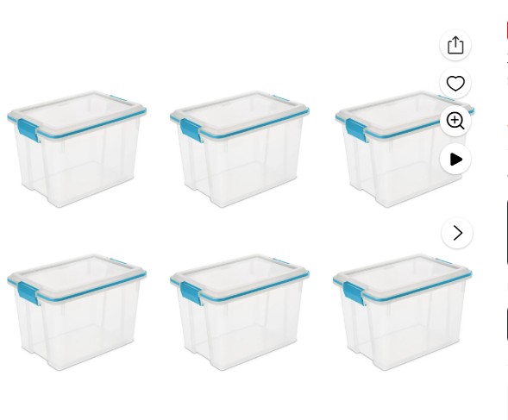The image size is (508, 420).
Task: Click blue latch on top-right bin
Action: (356, 130)
